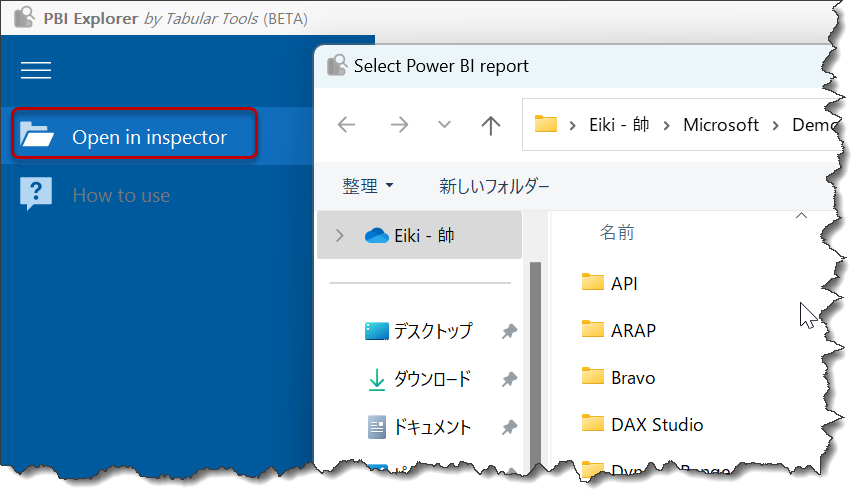Click the folder icon in the address bar
Screen dimensions: 867x503
[x=546, y=124]
